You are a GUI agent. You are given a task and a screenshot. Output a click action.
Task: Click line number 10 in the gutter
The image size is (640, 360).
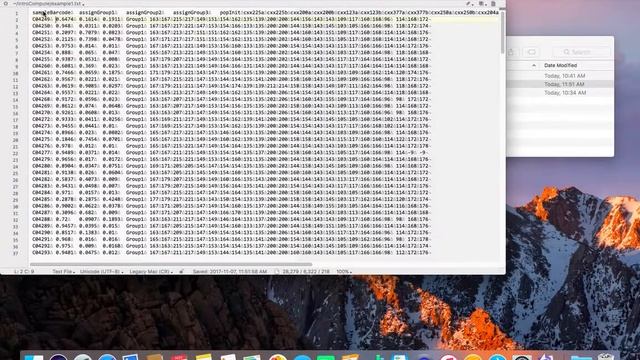[16, 73]
